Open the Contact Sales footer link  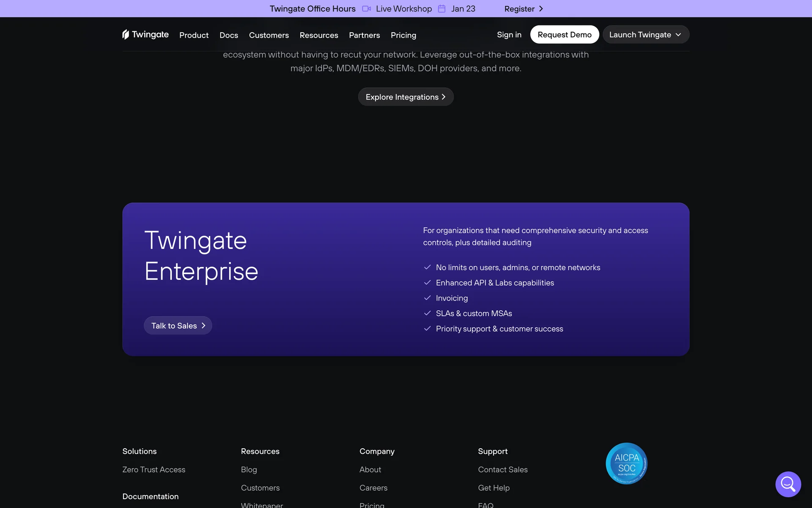click(x=502, y=469)
